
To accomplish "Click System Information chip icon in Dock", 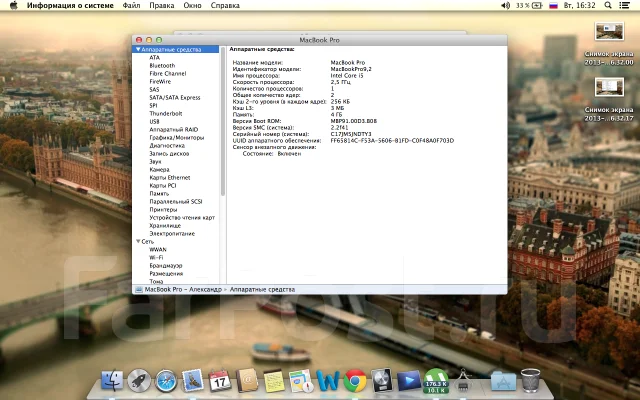I will click(463, 380).
